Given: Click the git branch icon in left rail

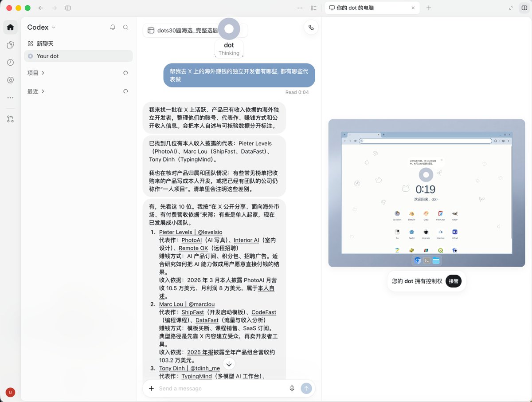Looking at the screenshot, I should (10, 119).
